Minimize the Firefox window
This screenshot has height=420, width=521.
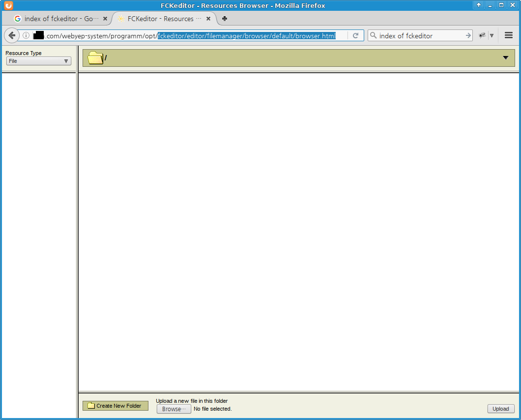(490, 5)
